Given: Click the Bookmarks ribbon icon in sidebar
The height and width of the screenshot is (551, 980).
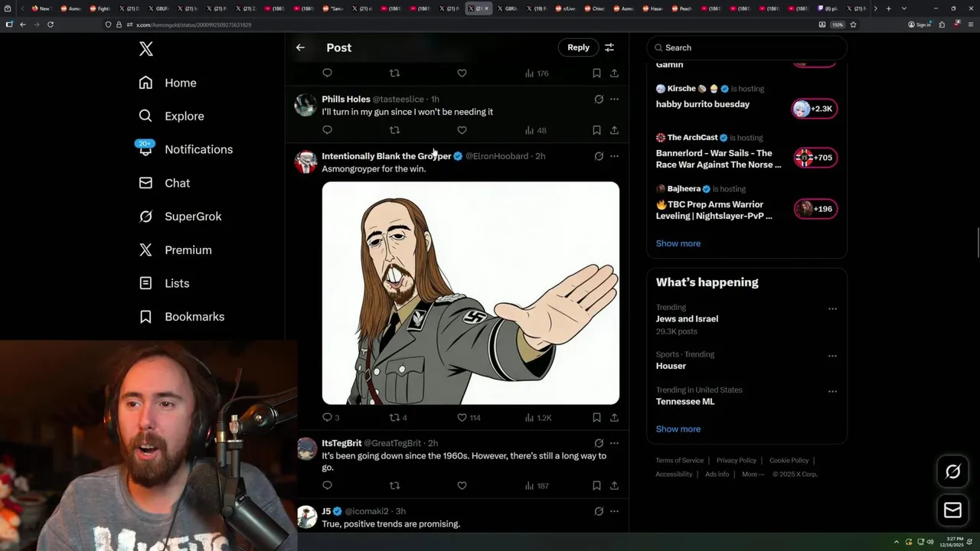Looking at the screenshot, I should [145, 317].
